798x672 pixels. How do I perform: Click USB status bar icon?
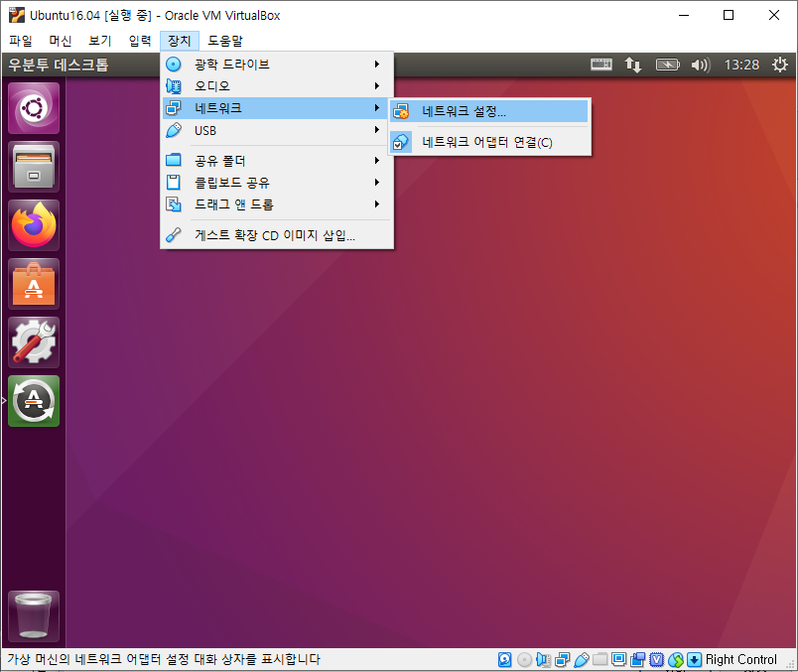click(x=582, y=660)
